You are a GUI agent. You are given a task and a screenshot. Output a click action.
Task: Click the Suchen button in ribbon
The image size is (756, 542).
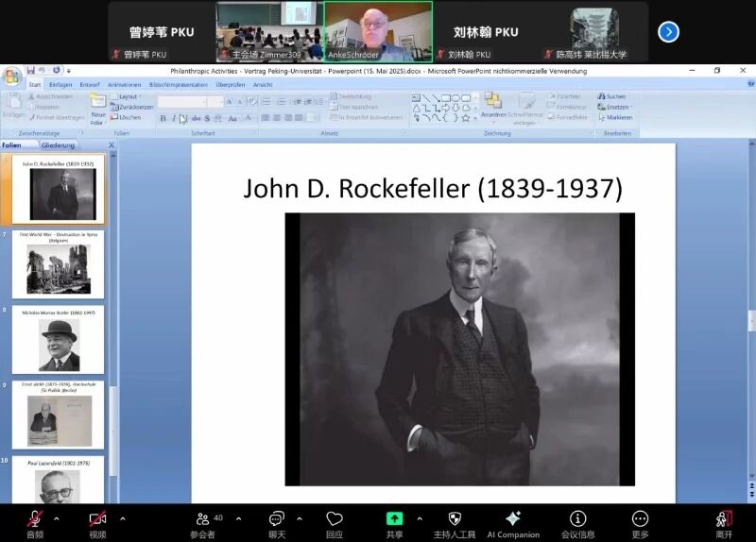click(x=611, y=96)
